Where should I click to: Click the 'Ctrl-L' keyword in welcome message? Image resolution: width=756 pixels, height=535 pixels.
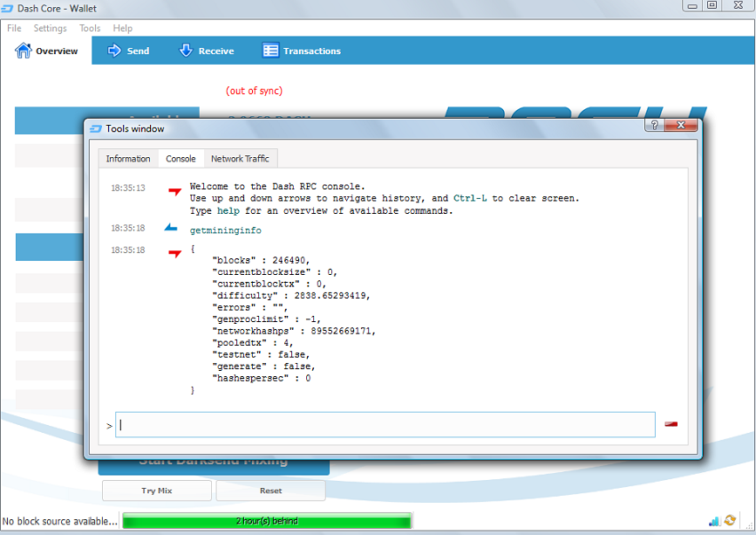470,198
